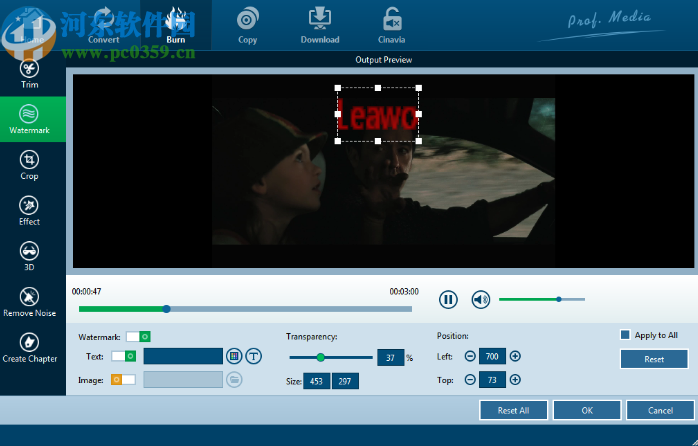Toggle the Text watermark switch
The image size is (698, 446).
(x=123, y=356)
